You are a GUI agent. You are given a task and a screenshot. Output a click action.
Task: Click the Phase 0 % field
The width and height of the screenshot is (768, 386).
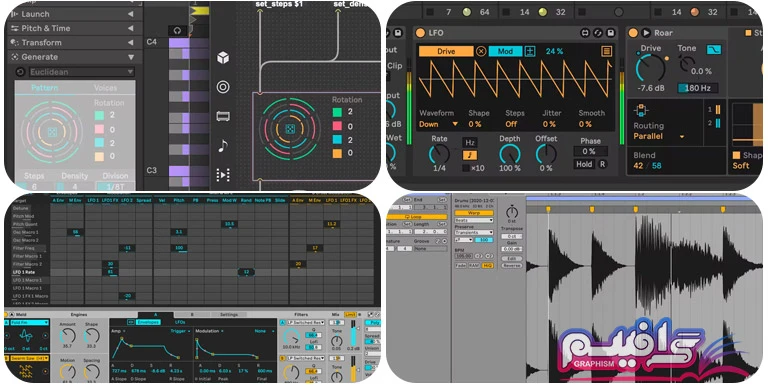[x=591, y=151]
